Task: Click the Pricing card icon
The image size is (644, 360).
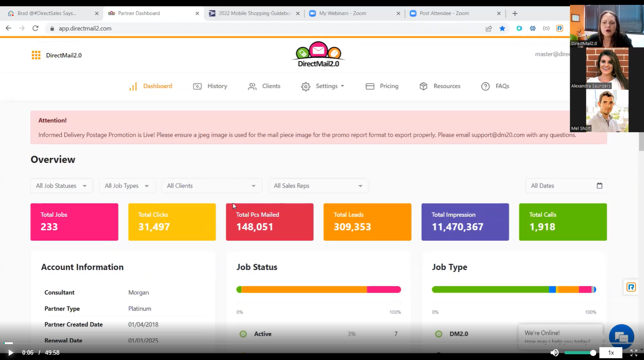Action: coord(370,86)
